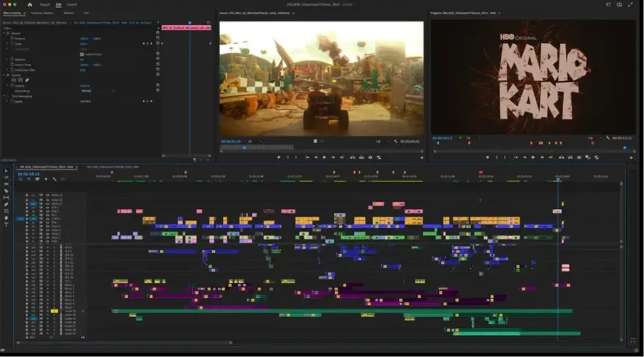The width and height of the screenshot is (644, 357).
Task: Click Extract button in Program monitor
Action: click(570, 157)
